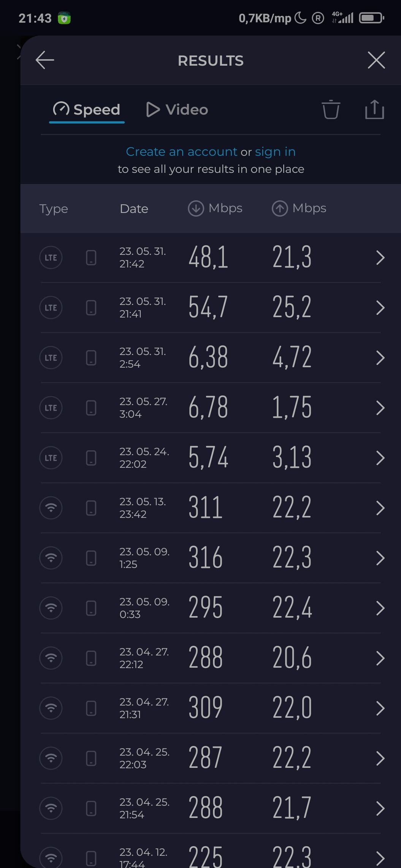Open chevron for 309 Mbps result

pyautogui.click(x=380, y=708)
